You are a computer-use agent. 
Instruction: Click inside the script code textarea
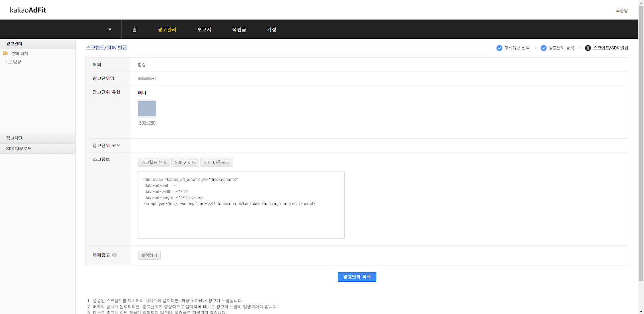(x=241, y=205)
